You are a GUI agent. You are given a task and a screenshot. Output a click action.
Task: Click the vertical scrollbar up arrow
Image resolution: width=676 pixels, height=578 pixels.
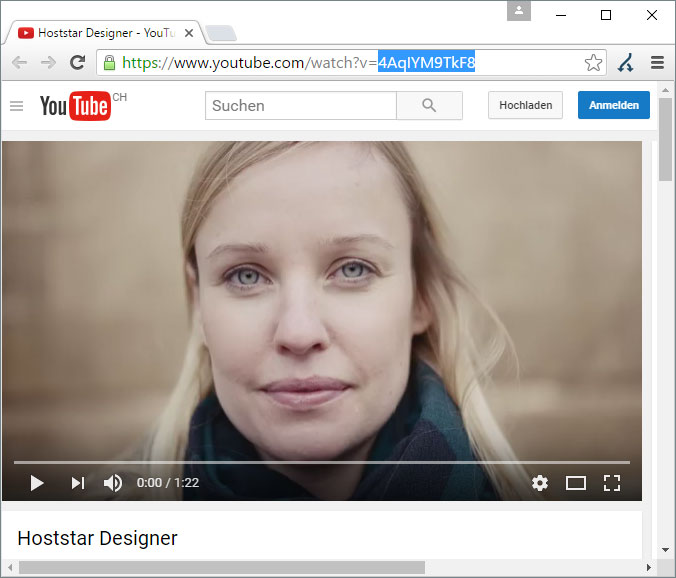click(665, 90)
